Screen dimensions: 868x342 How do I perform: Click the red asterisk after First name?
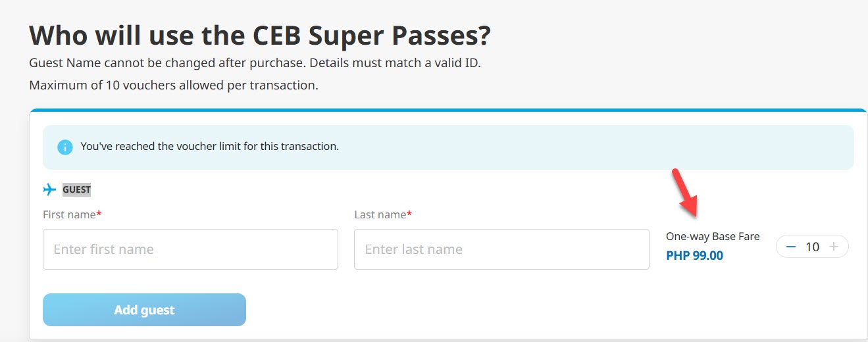99,214
